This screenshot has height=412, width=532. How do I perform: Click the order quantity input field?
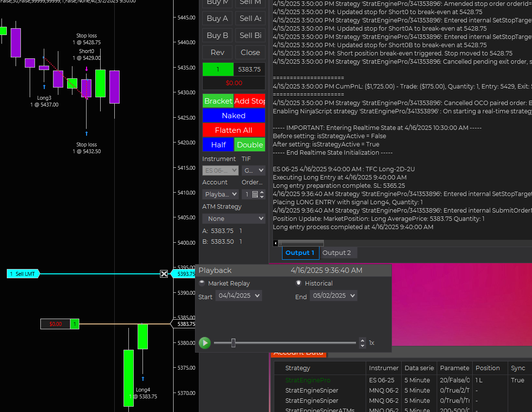pos(247,194)
